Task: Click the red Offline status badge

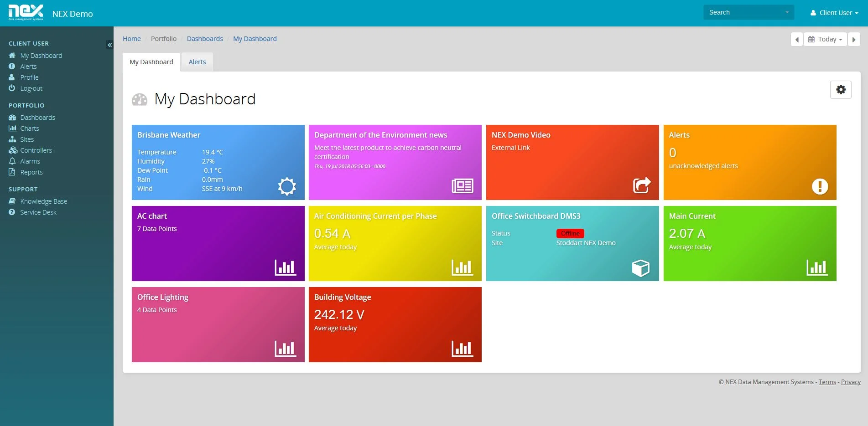Action: (570, 233)
